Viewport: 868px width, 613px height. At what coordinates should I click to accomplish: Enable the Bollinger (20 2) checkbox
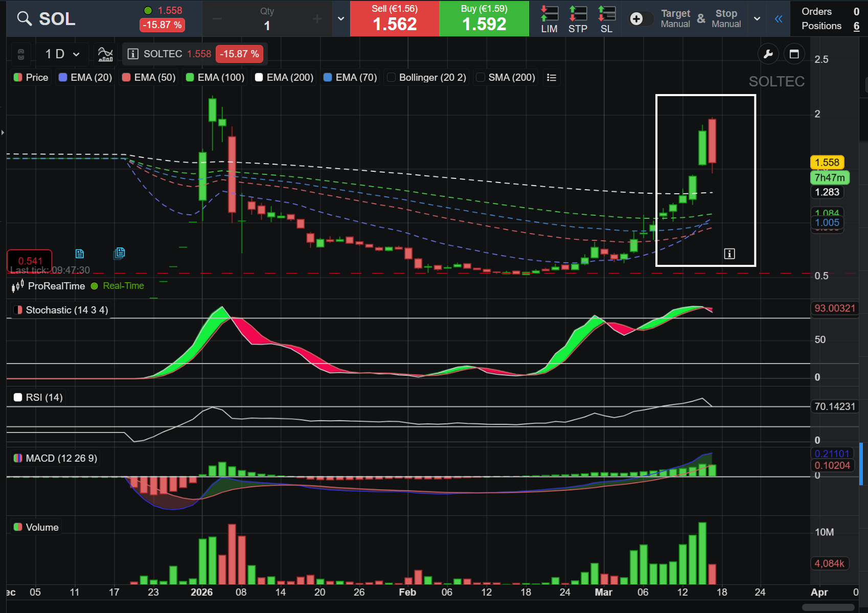392,77
